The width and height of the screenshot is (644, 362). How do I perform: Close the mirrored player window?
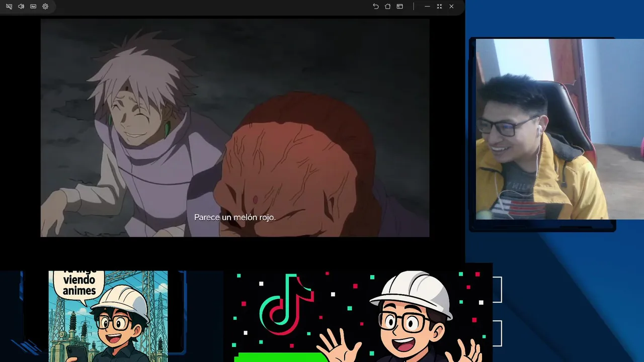(451, 7)
